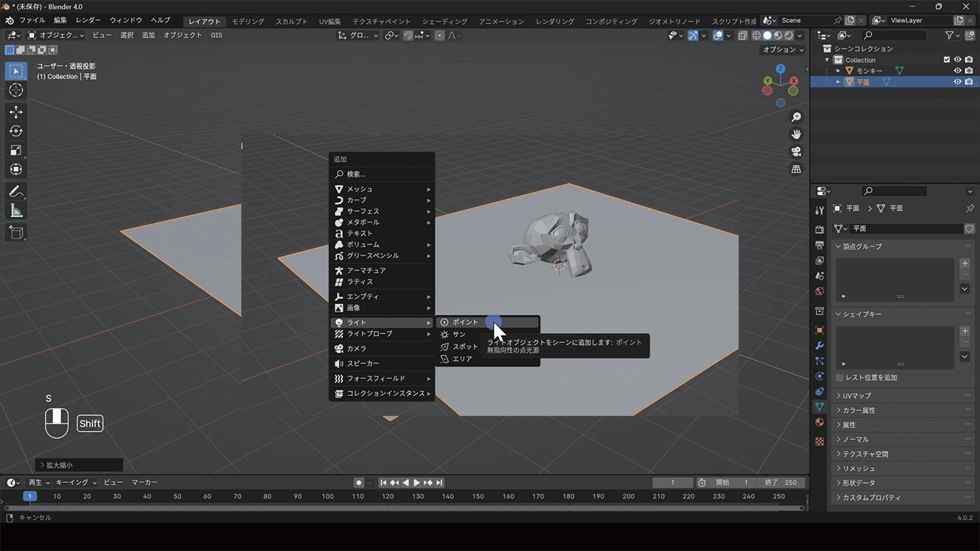Play the animation forward
Image resolution: width=980 pixels, height=551 pixels.
pos(417,482)
